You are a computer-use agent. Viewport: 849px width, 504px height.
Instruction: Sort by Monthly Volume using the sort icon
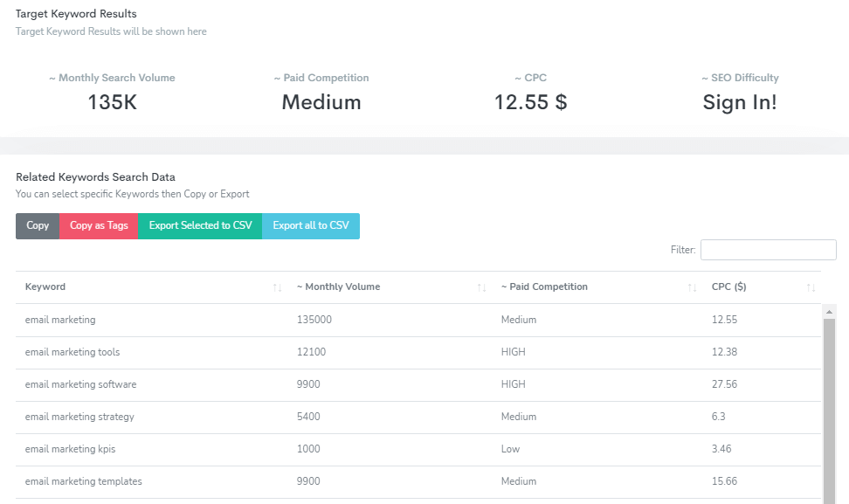(480, 287)
